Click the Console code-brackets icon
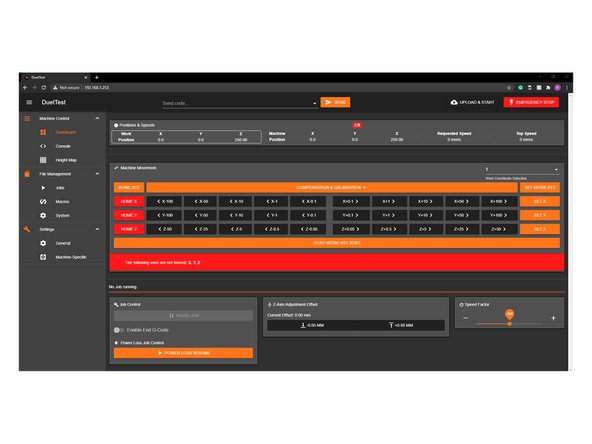This screenshot has height=444, width=592. [43, 146]
